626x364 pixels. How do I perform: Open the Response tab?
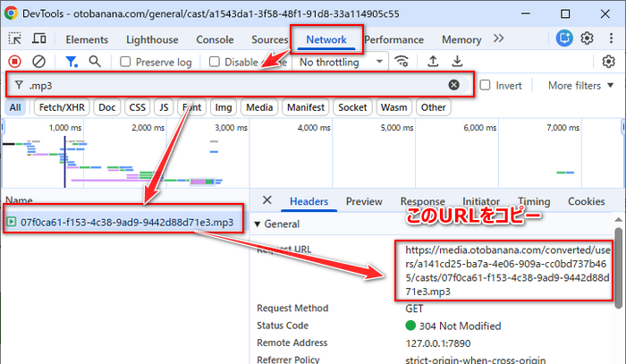point(422,201)
